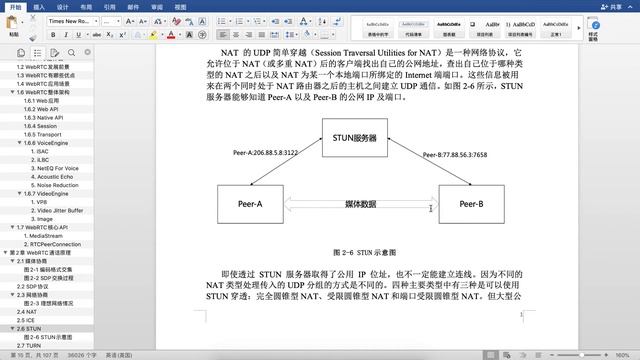
Task: Show thumbnails pane in sidebar
Action: coord(21,53)
